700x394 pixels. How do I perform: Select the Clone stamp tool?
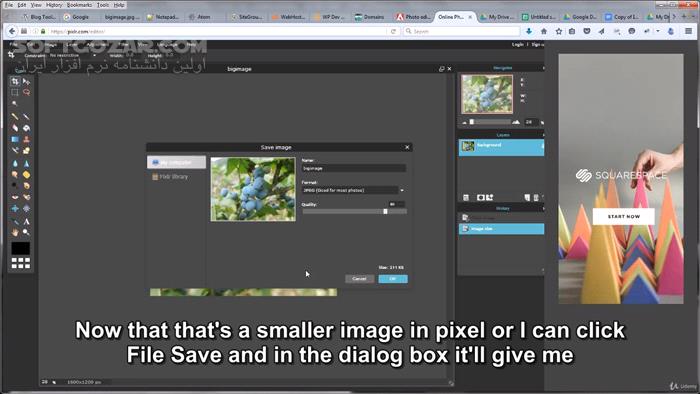[26, 139]
